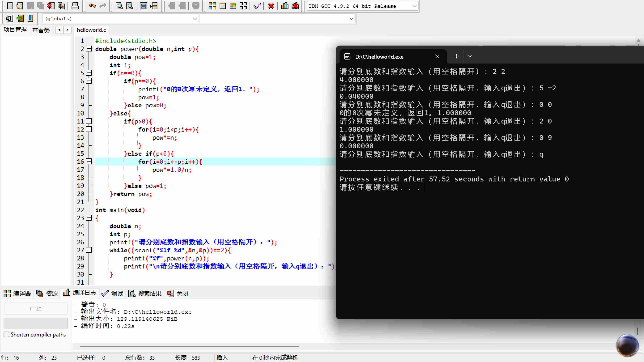The height and width of the screenshot is (362, 644).
Task: Enable Shorten compiler paths checkbox
Action: click(7, 334)
